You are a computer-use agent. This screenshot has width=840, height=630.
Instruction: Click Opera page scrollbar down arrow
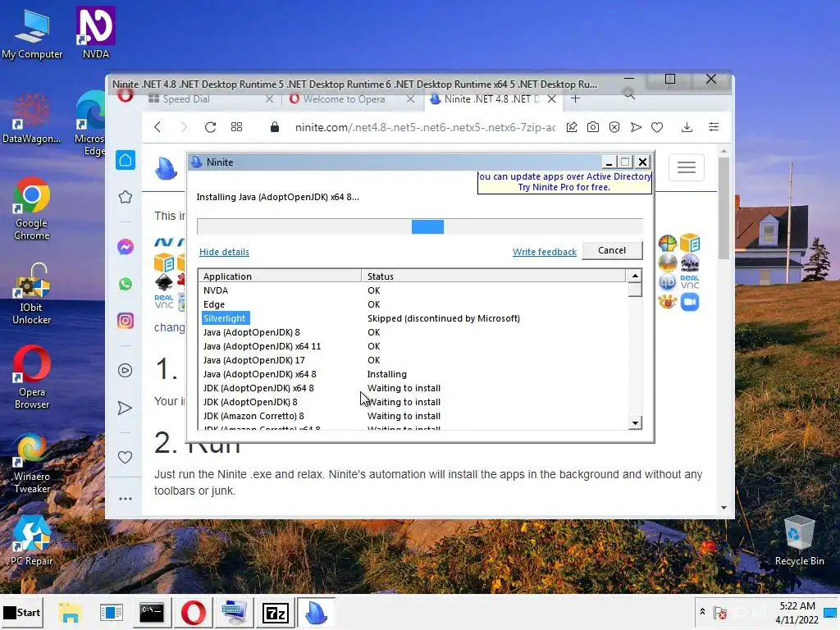coord(724,507)
